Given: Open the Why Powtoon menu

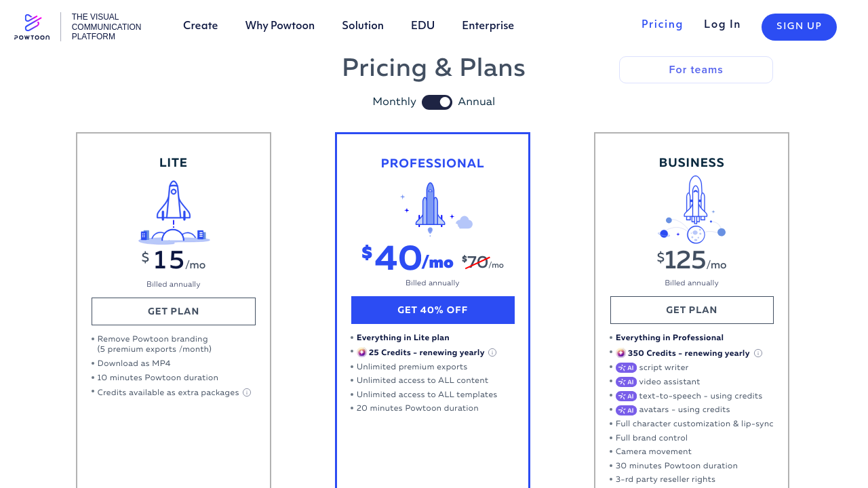Looking at the screenshot, I should coord(279,26).
